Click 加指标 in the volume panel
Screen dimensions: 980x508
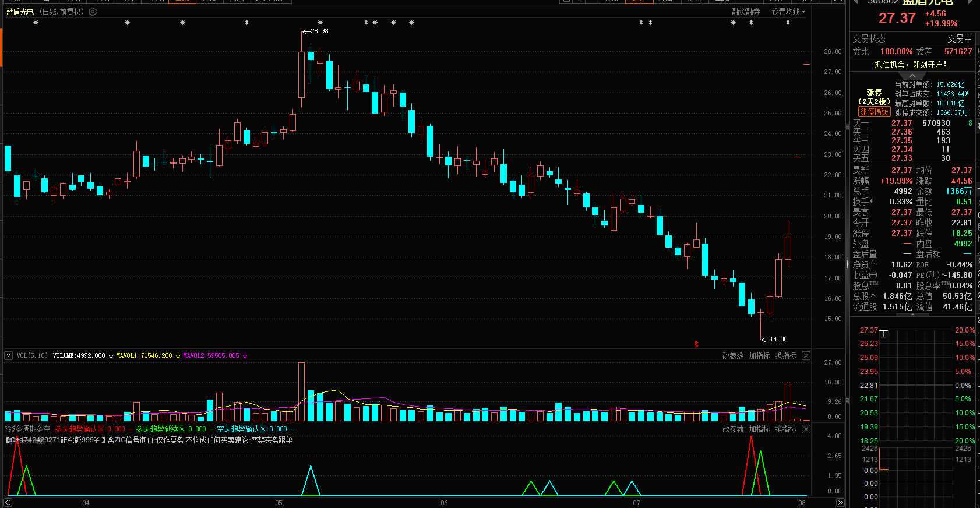tap(759, 355)
